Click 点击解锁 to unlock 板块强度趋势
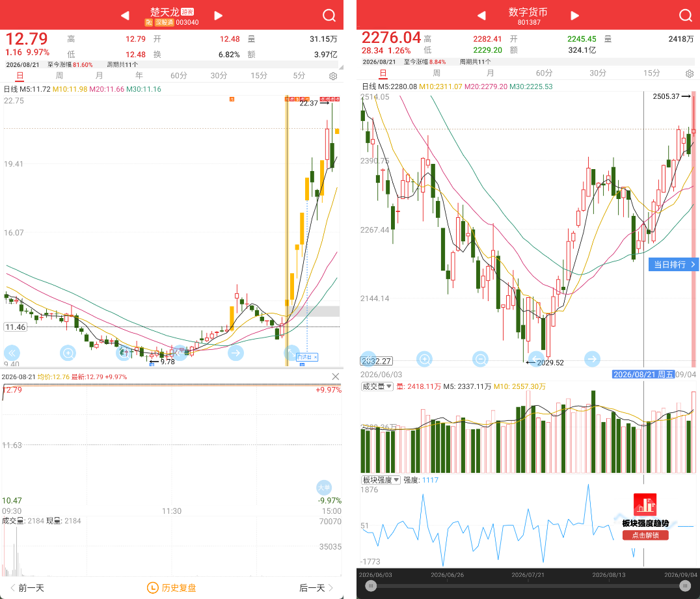Image resolution: width=700 pixels, height=599 pixels. [645, 535]
